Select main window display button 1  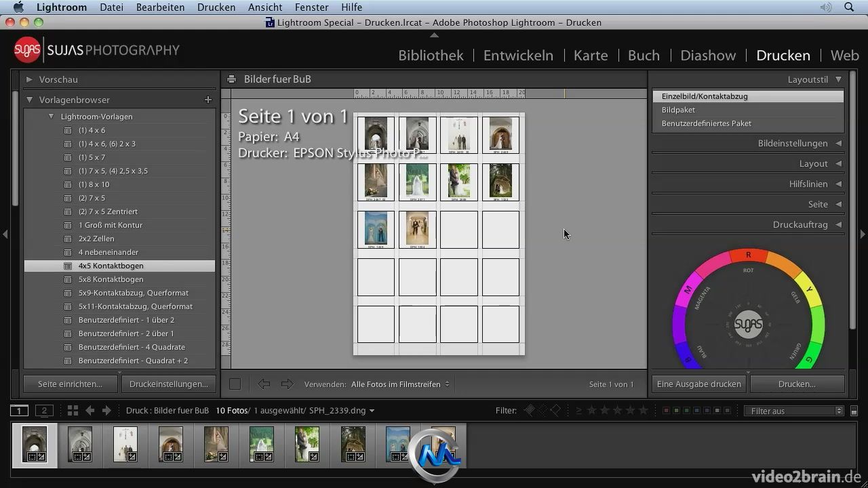[20, 411]
